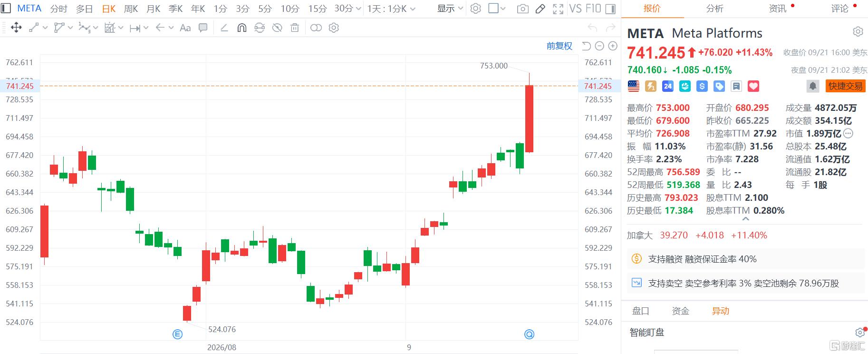
Task: Open chart settings gear beside 显示
Action: click(475, 9)
